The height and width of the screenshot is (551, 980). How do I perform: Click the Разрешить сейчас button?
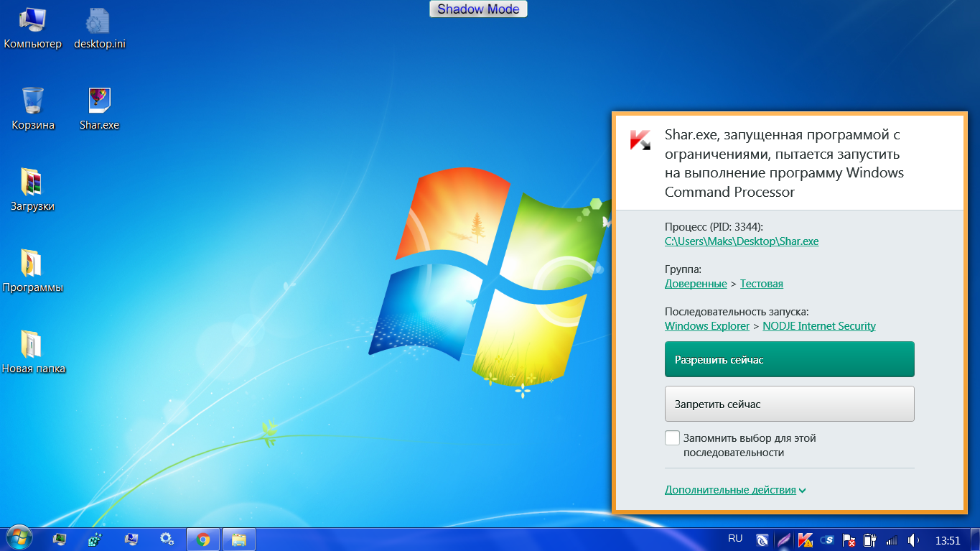(x=789, y=359)
